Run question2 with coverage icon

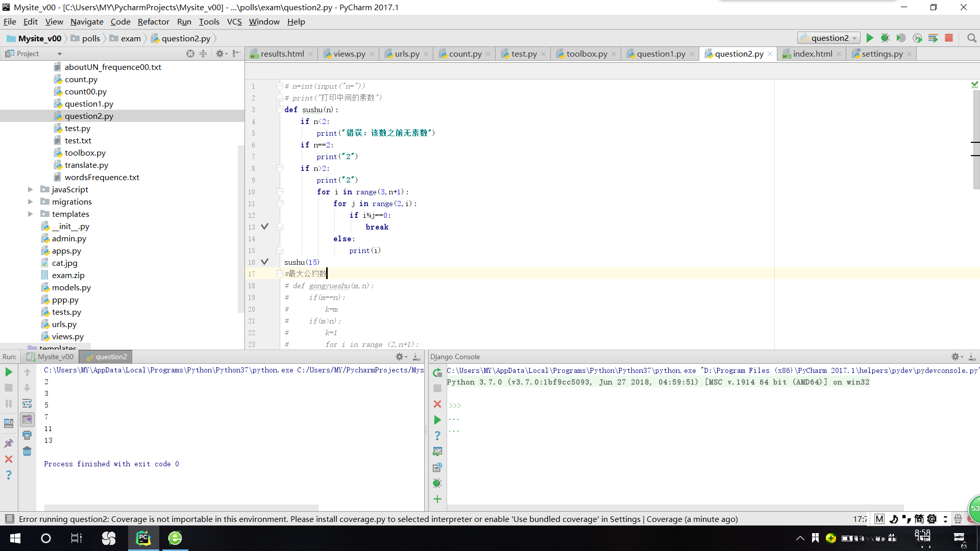click(x=901, y=38)
